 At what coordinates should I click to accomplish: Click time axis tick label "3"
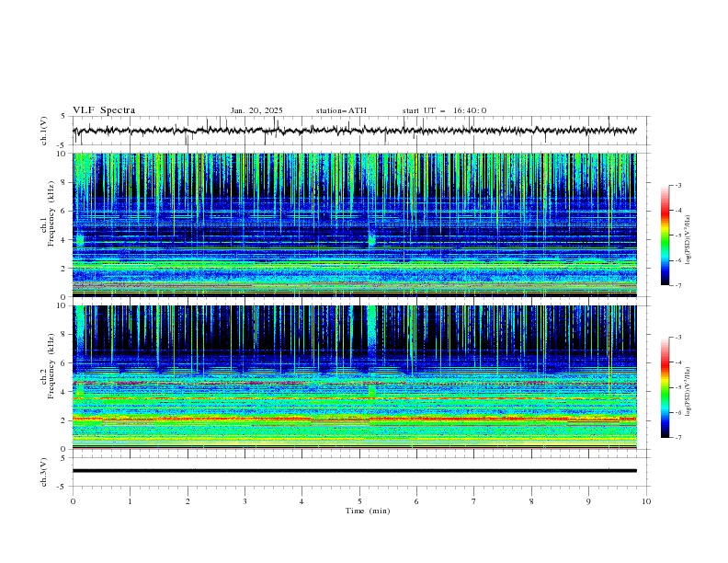[245, 501]
